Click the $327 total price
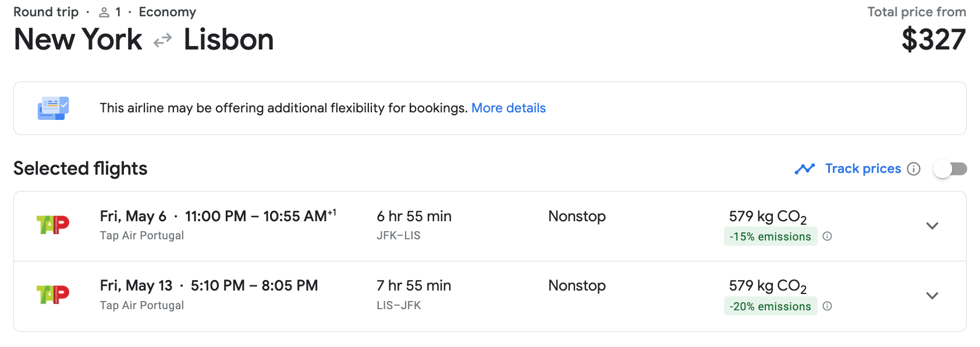This screenshot has height=347, width=980. click(933, 40)
